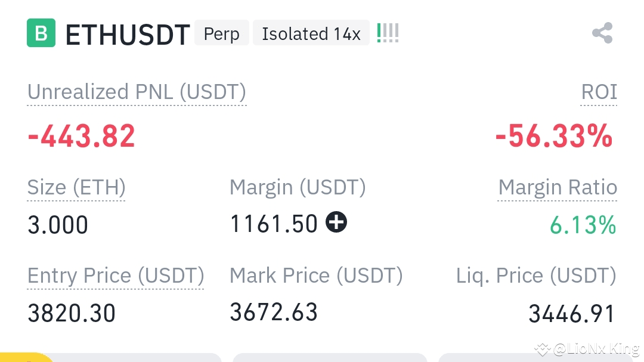Screen dimensions: 644x362
Task: View the Size (ETH) tooltip
Action: click(76, 187)
